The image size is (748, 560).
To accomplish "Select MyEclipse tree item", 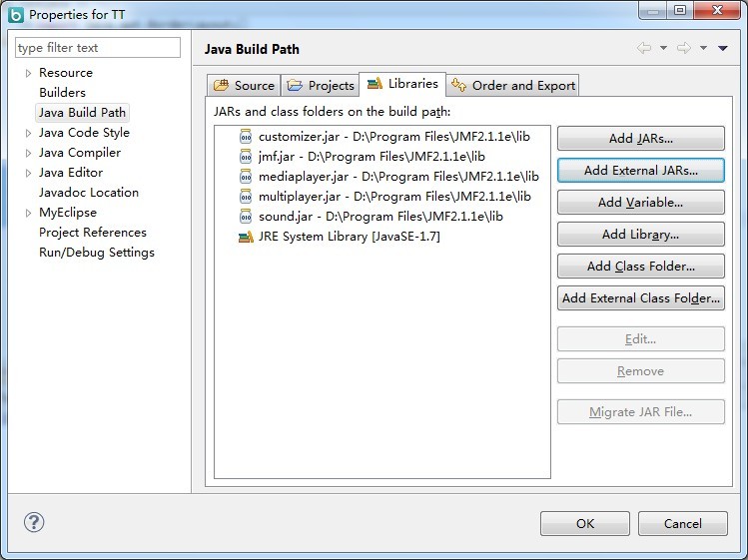I will (x=68, y=213).
